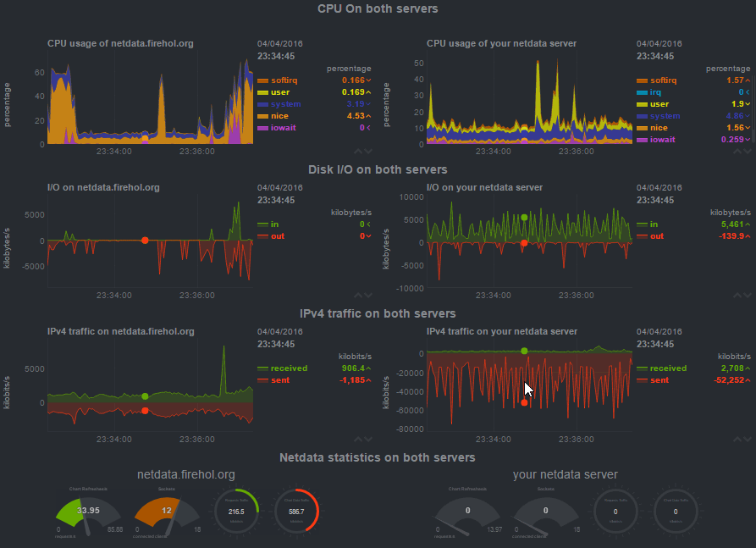The height and width of the screenshot is (548, 756).
Task: Click the green received swatch in firehol IPv4 legend
Action: click(x=262, y=368)
